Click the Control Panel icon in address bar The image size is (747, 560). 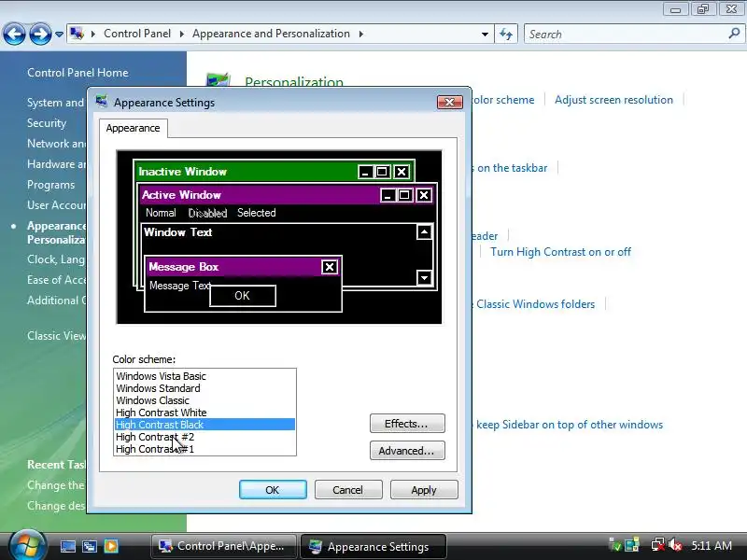(77, 34)
